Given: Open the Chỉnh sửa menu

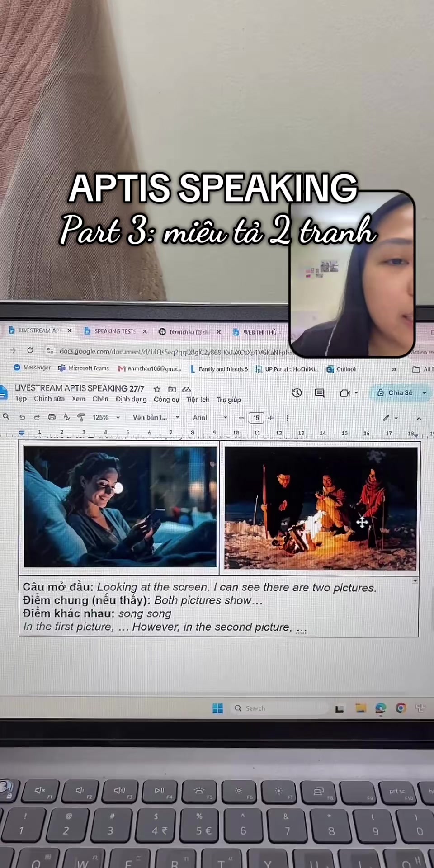Looking at the screenshot, I should [x=49, y=399].
